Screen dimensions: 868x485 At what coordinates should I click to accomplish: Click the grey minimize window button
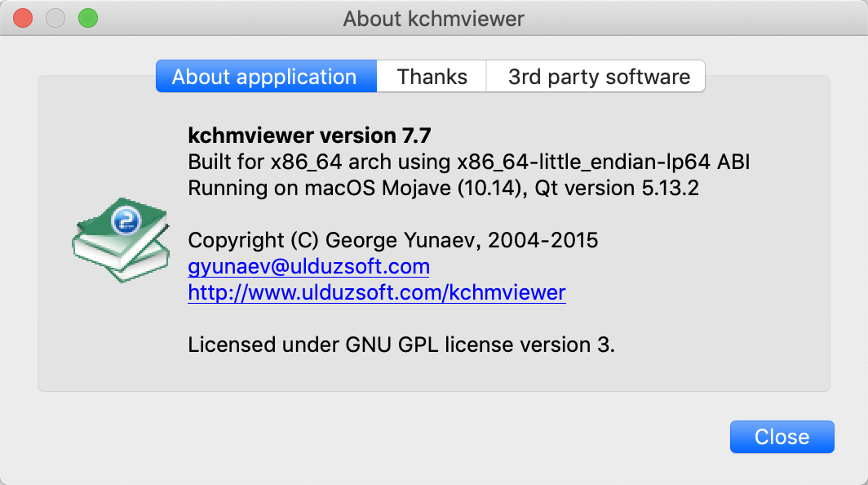tap(55, 18)
